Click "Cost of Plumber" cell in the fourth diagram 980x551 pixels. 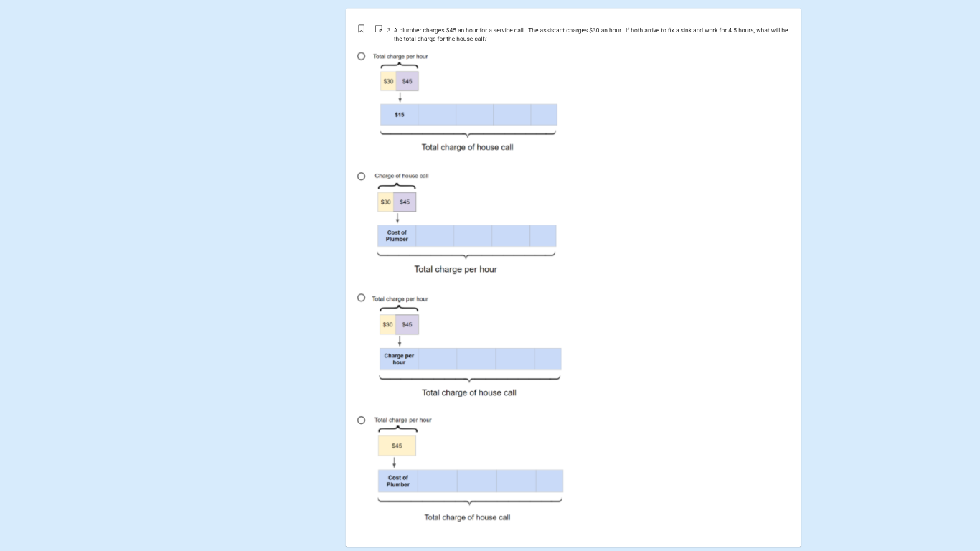click(398, 481)
